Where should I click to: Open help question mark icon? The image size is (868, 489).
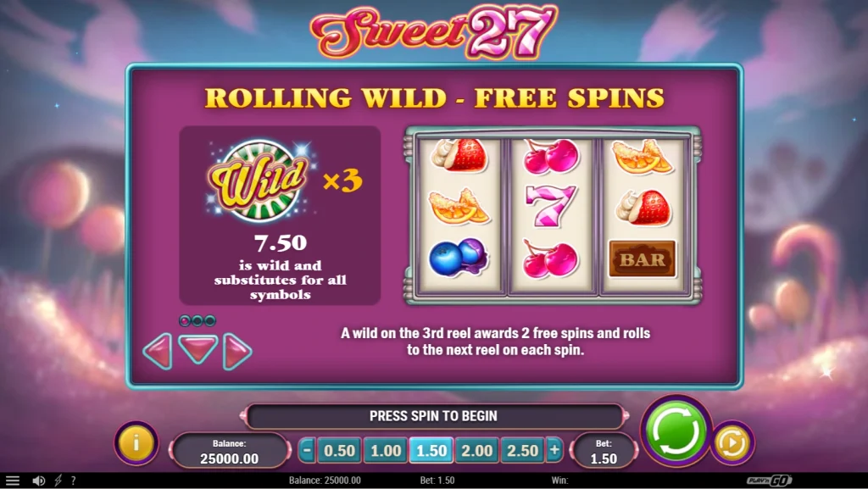point(73,481)
